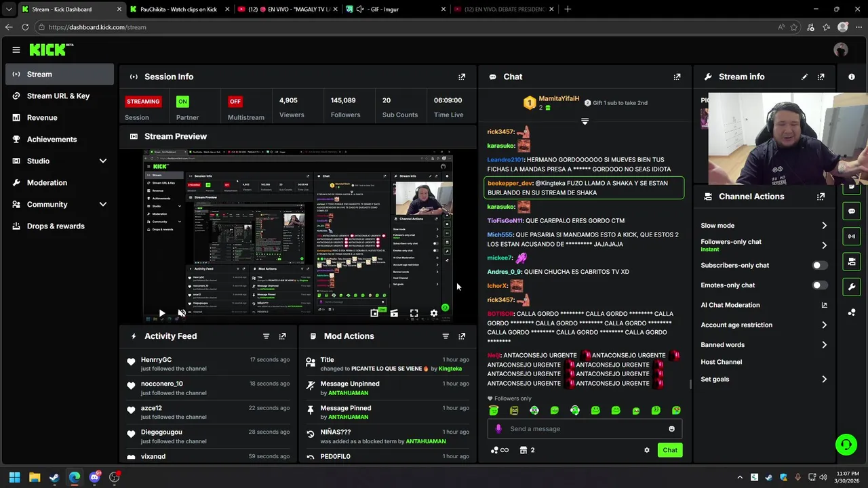The width and height of the screenshot is (868, 488).
Task: Pop out the Stream info panel
Action: [x=821, y=77]
